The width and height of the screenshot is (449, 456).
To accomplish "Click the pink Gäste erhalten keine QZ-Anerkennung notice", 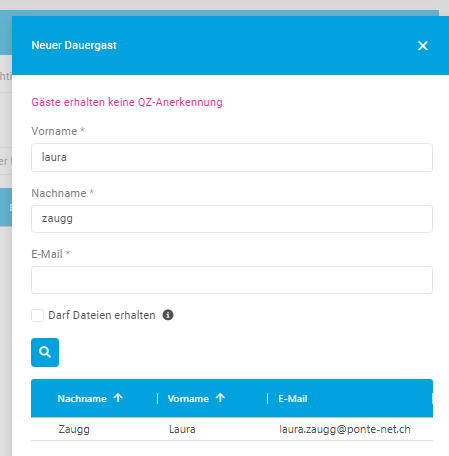I will click(x=127, y=102).
